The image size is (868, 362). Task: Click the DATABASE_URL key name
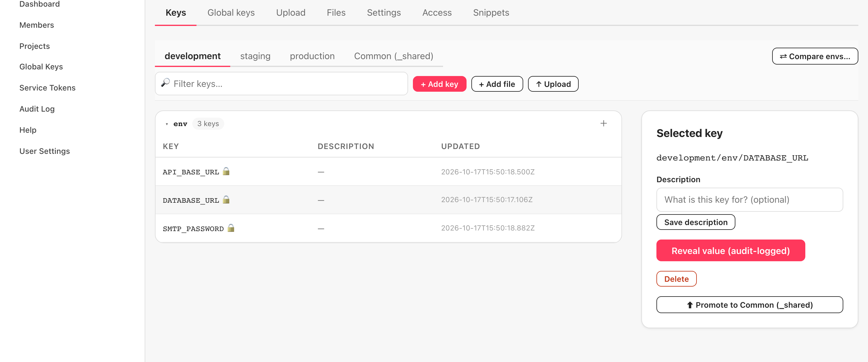pos(191,200)
